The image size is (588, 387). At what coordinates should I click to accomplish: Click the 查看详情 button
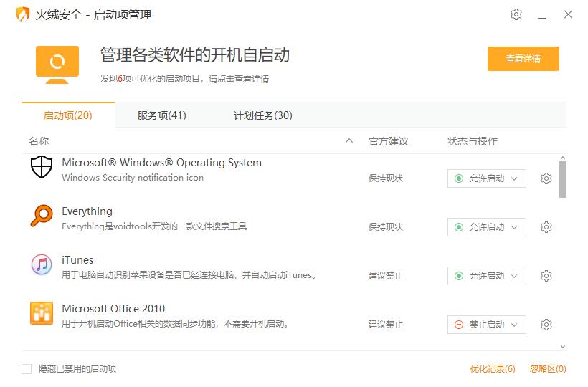tap(523, 59)
